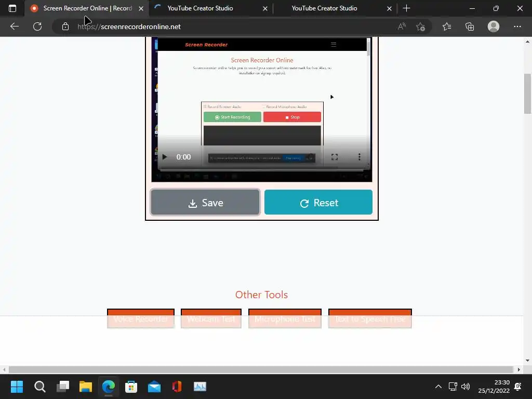Open a new browser tab
The height and width of the screenshot is (399, 532).
click(406, 8)
